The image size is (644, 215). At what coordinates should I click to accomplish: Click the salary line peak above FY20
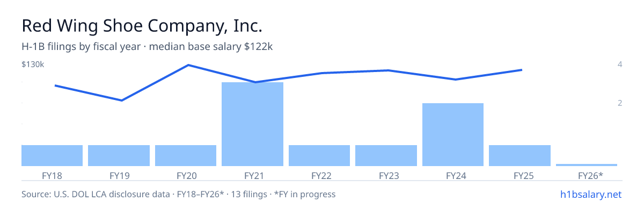click(x=188, y=65)
